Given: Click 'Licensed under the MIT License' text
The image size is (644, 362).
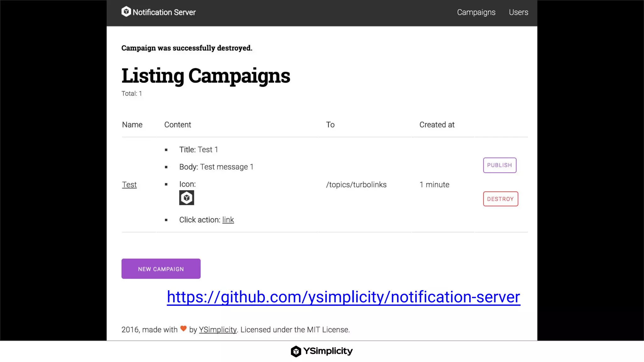Looking at the screenshot, I should 295,330.
